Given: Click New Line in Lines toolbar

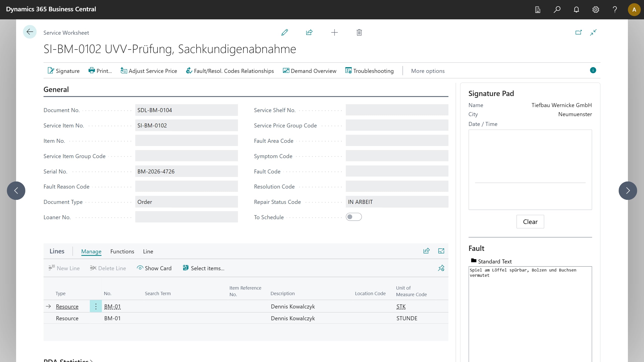Looking at the screenshot, I should [64, 268].
